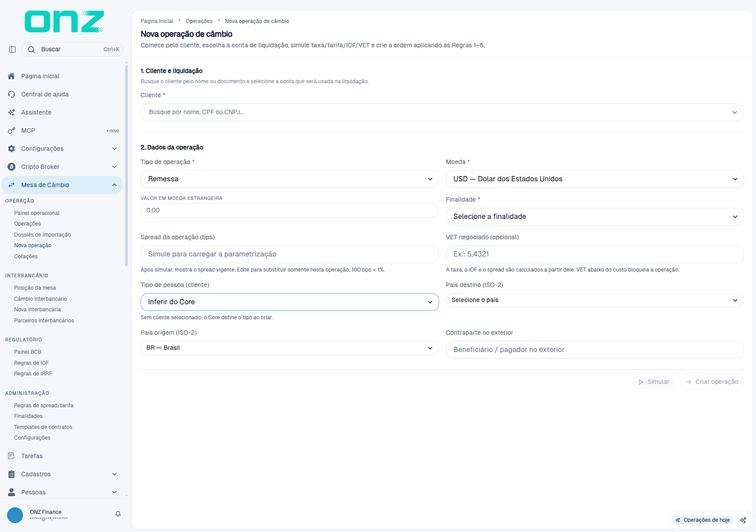Click the Simular button
The image size is (756, 532).
point(653,382)
